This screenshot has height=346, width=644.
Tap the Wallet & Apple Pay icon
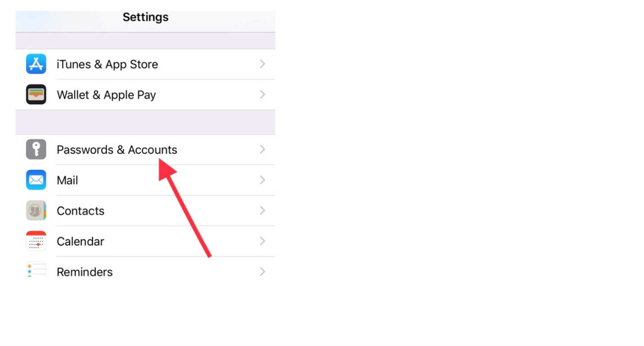click(x=36, y=95)
